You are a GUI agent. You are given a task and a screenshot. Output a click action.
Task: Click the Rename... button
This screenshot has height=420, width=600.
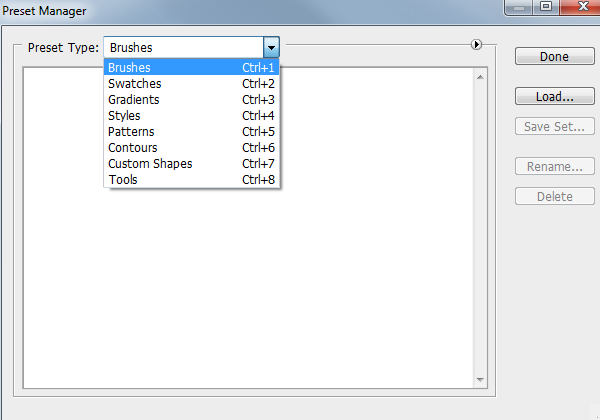click(x=554, y=166)
